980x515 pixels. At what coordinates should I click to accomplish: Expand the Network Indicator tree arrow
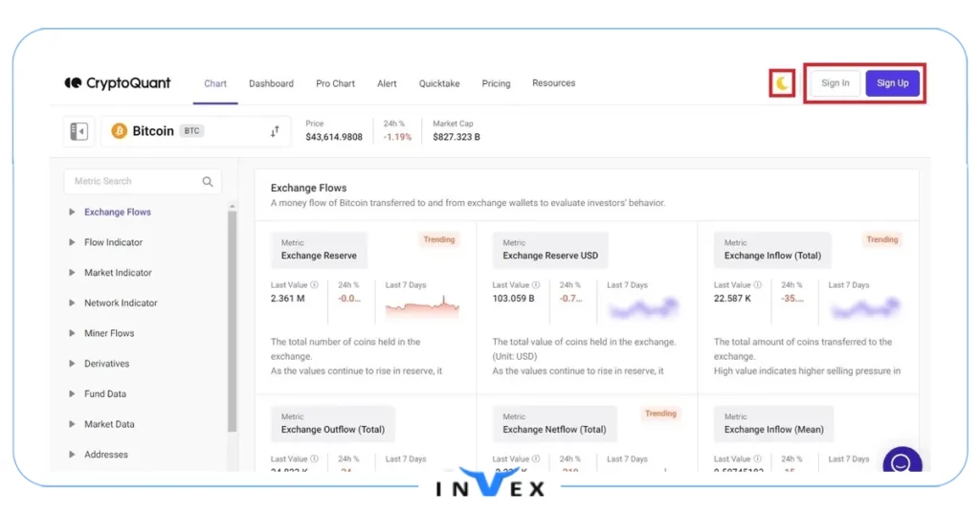[72, 302]
